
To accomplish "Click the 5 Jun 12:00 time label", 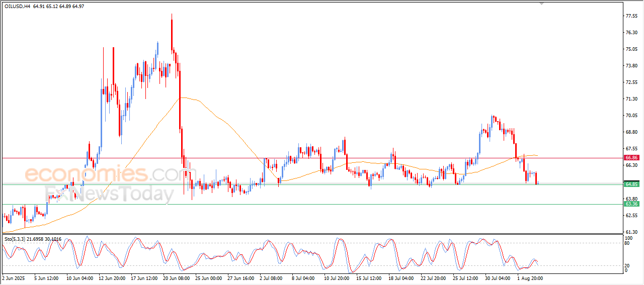I will [46, 277].
